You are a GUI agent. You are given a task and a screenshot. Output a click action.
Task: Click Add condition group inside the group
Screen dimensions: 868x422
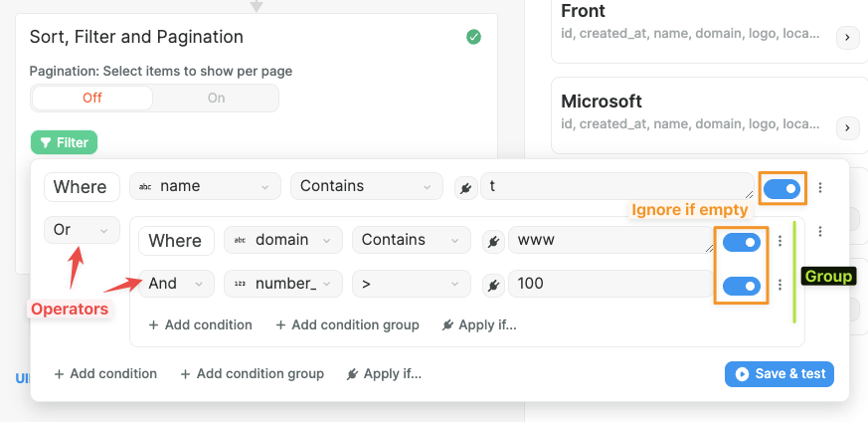click(347, 324)
